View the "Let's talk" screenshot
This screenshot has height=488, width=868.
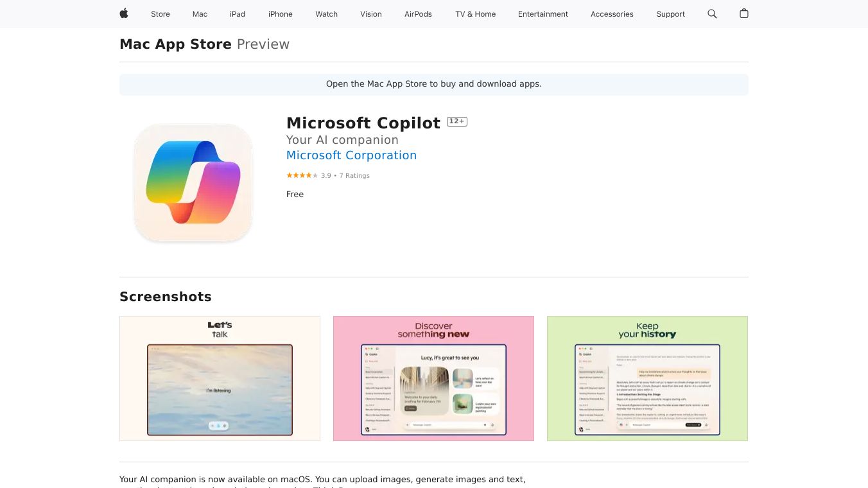tap(220, 378)
